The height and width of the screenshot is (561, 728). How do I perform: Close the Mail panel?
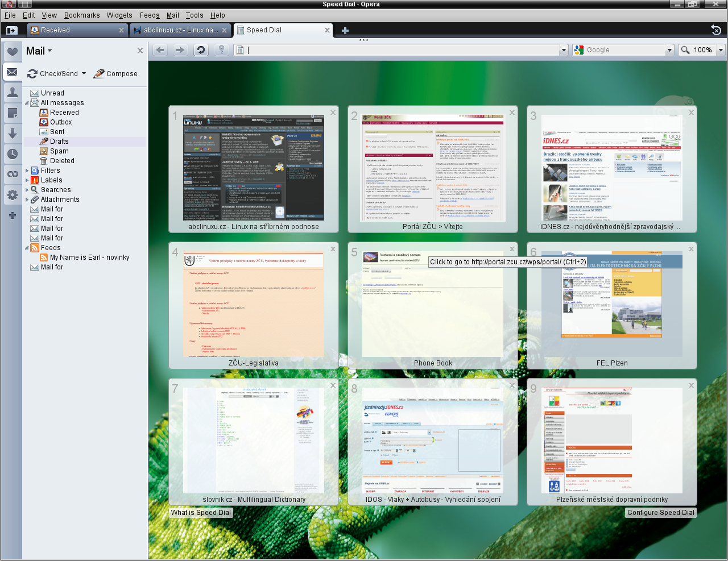tap(140, 51)
